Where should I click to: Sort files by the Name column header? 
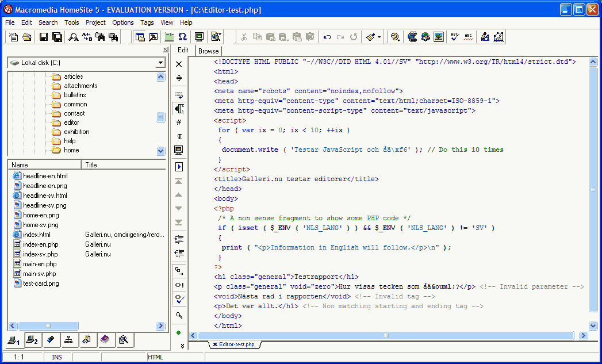44,165
